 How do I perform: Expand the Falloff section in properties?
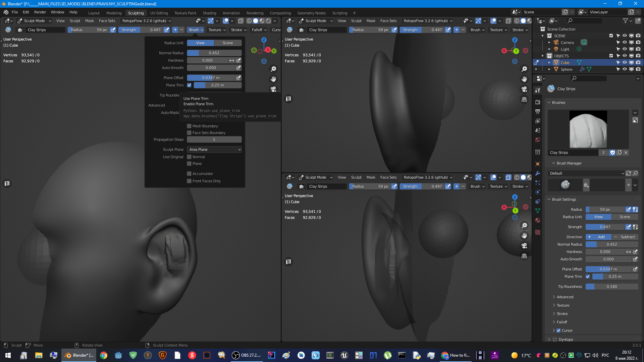coord(562,322)
